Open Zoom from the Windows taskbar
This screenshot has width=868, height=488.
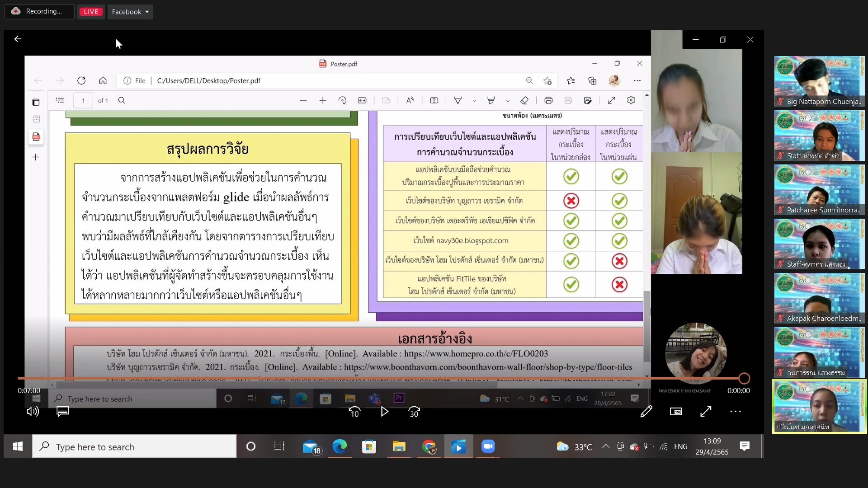click(488, 446)
